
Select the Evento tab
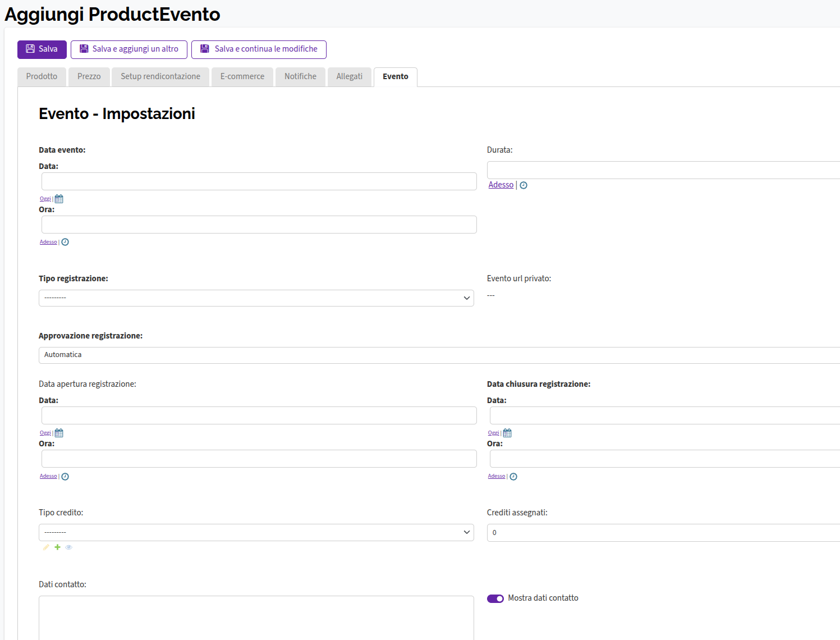click(x=396, y=77)
